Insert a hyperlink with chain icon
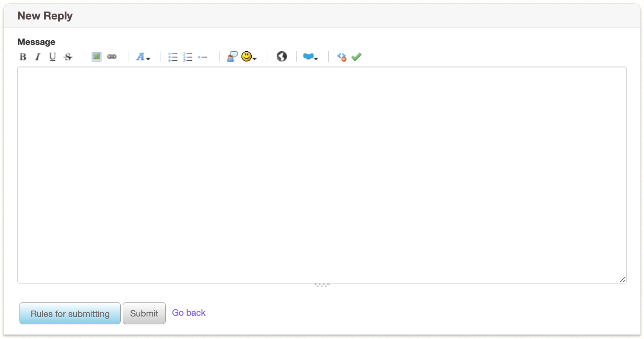The height and width of the screenshot is (339, 644). coord(112,57)
